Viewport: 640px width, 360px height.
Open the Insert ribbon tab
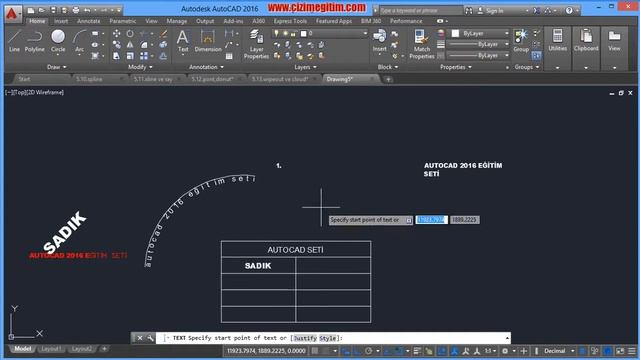[61, 21]
